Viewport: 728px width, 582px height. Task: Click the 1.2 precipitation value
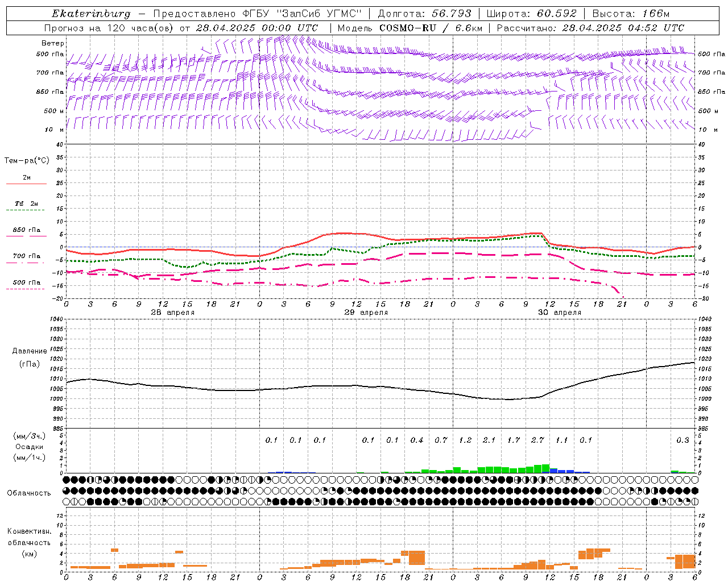tap(465, 440)
